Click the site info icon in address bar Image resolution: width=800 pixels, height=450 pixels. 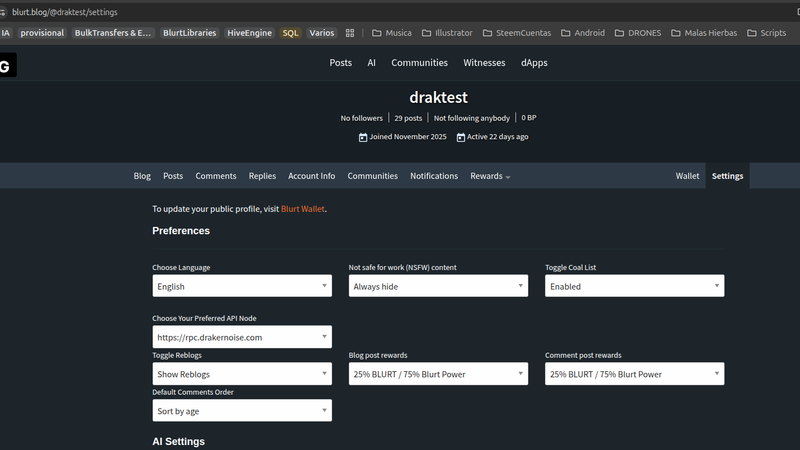point(5,11)
